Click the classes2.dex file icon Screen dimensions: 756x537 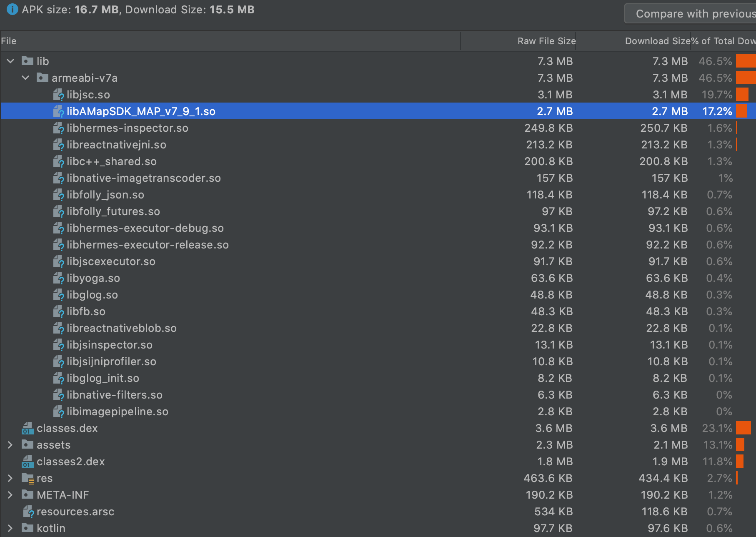pos(28,462)
